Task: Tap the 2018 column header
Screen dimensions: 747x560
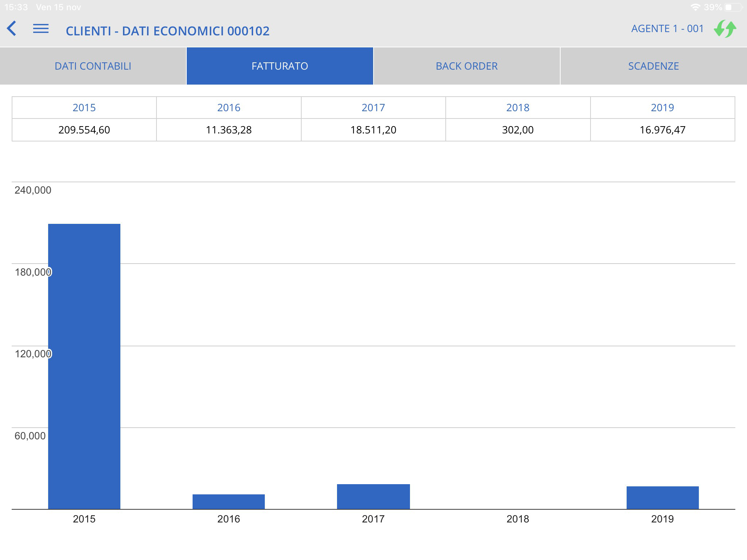Action: pyautogui.click(x=518, y=108)
